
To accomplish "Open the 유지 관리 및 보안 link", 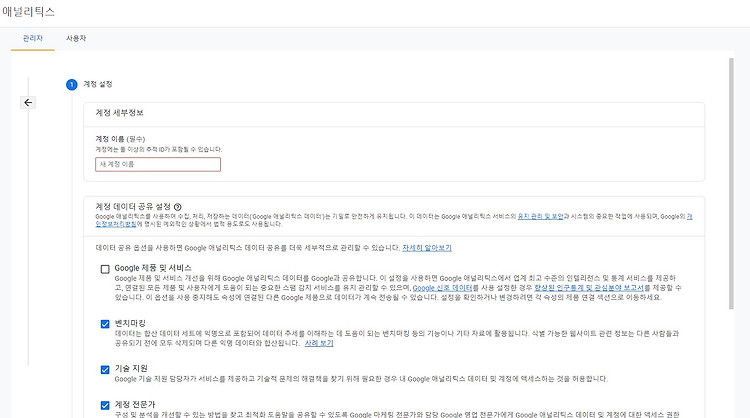I will [x=540, y=217].
